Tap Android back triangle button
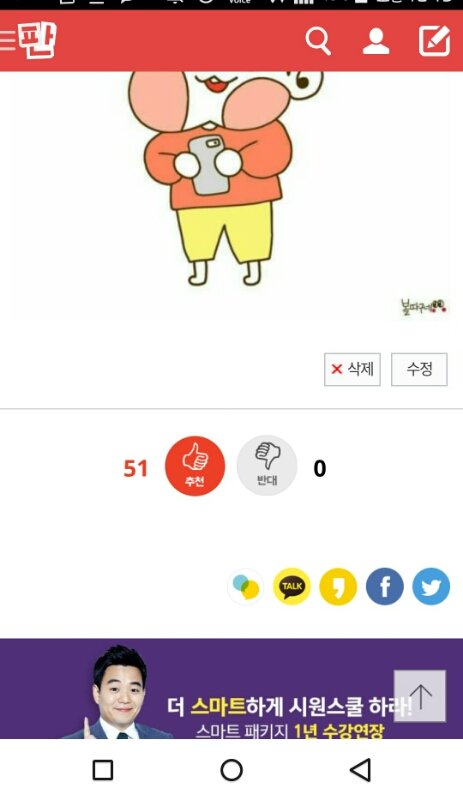The image size is (463, 800). 360,770
